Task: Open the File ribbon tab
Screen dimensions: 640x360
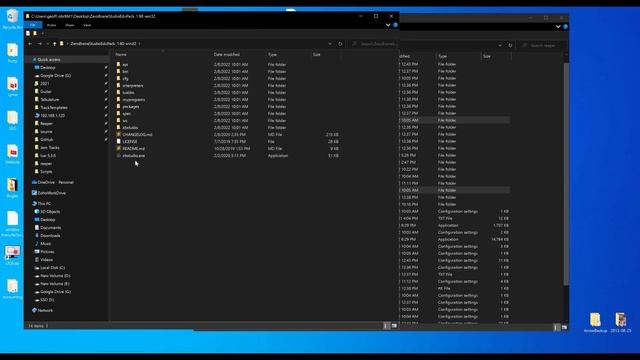Action: (33, 25)
